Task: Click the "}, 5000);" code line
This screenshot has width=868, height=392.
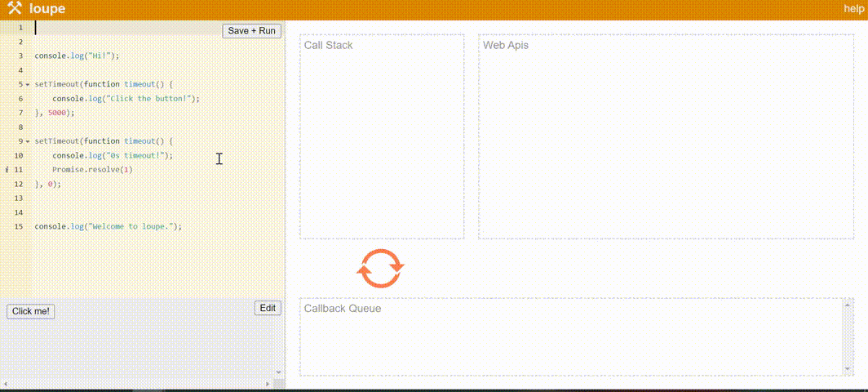Action: (54, 113)
